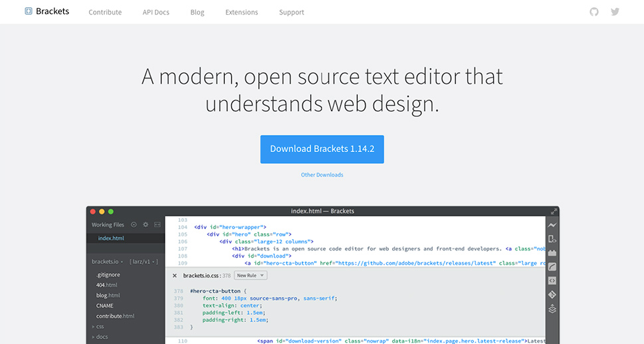Open the Twitter icon link

[615, 12]
